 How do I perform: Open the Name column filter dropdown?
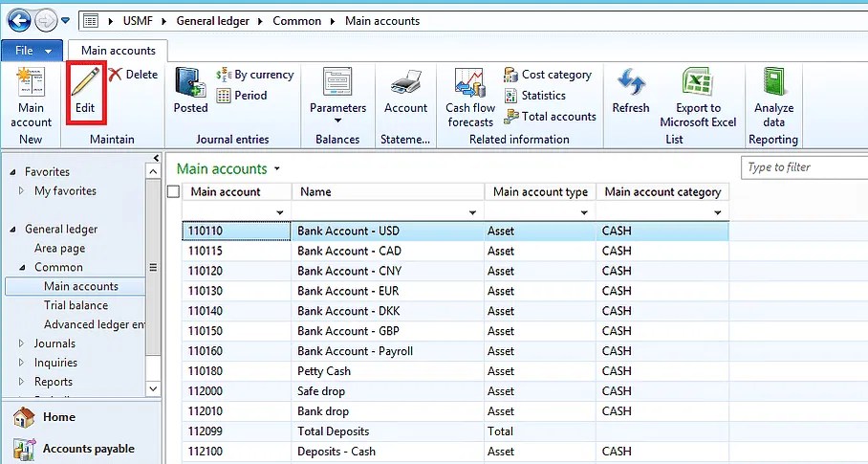pyautogui.click(x=472, y=212)
